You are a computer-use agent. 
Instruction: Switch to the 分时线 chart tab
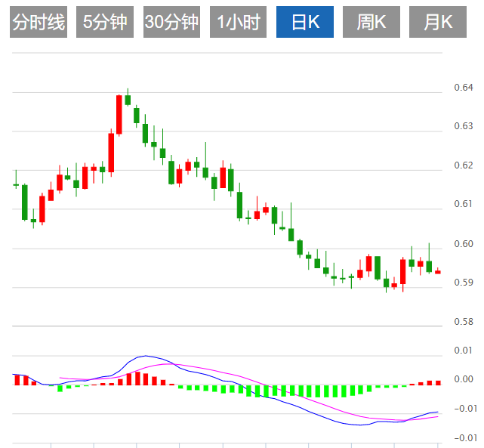tap(39, 22)
